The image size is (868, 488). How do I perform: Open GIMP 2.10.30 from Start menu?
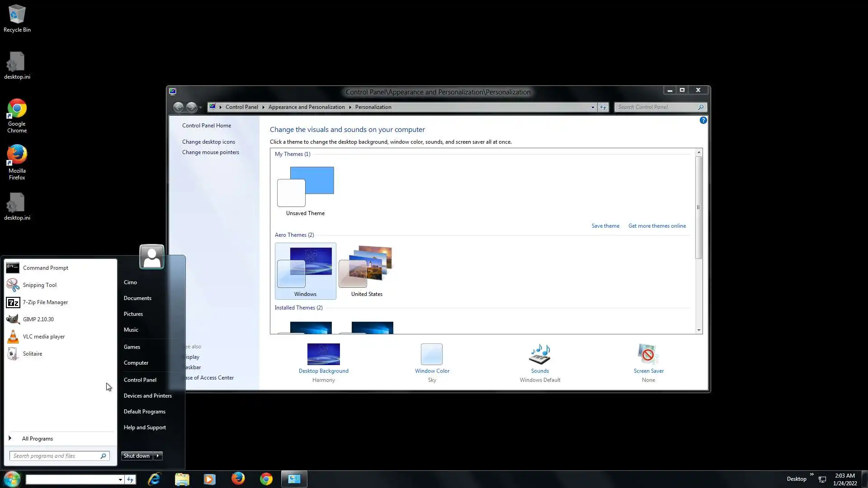[38, 319]
